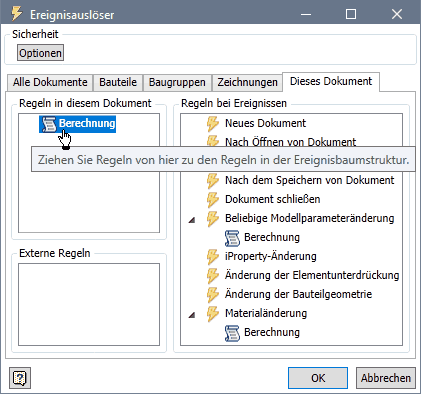Select the Materialänderung event label

coord(266,313)
